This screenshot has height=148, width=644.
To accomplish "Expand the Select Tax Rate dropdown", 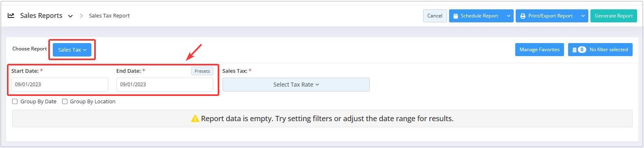I will [x=296, y=85].
